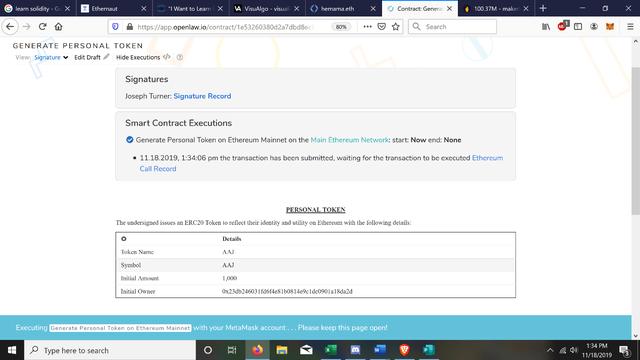640x360 pixels.
Task: Toggle the Firefox sidebar view icon
Action: coord(578,27)
